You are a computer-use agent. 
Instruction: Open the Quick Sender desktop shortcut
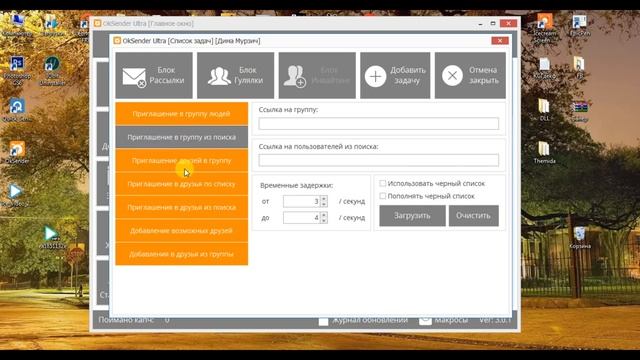pyautogui.click(x=17, y=110)
